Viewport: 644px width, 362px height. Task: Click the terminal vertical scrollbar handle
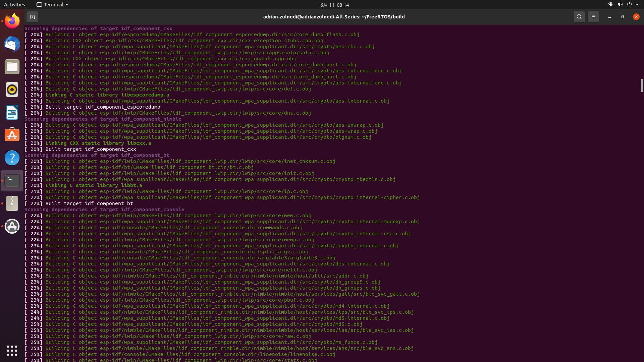(x=642, y=85)
